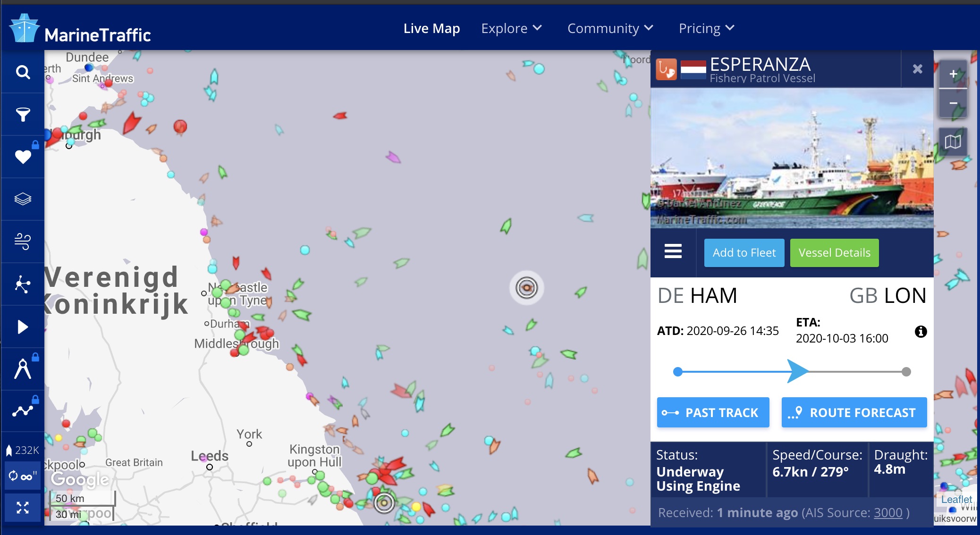Click the Esperanza vessel photo
The height and width of the screenshot is (535, 980).
coord(792,158)
